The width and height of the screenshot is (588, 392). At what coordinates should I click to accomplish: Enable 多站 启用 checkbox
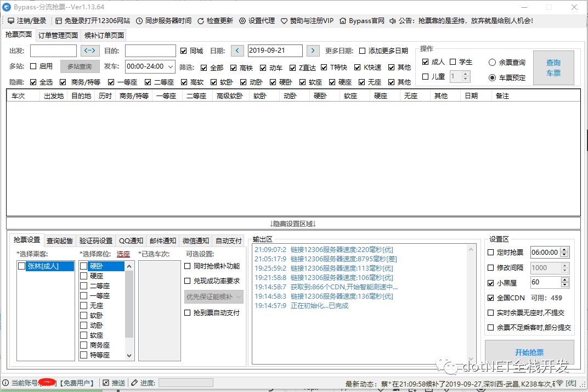point(33,66)
